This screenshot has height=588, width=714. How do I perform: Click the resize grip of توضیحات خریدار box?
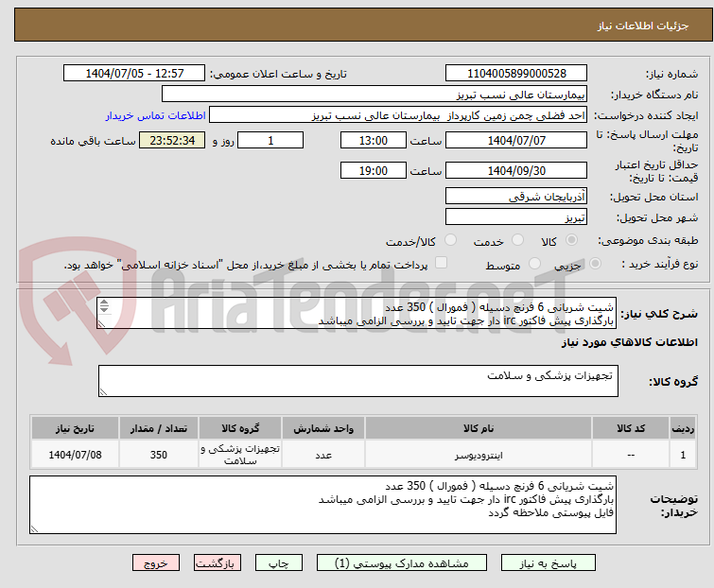point(34,528)
